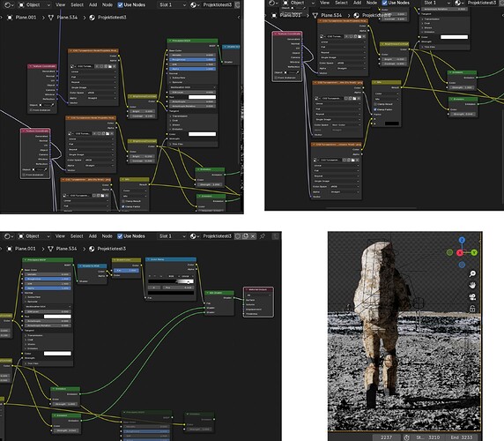Enable Clamp Result on the Mix node

375,104
